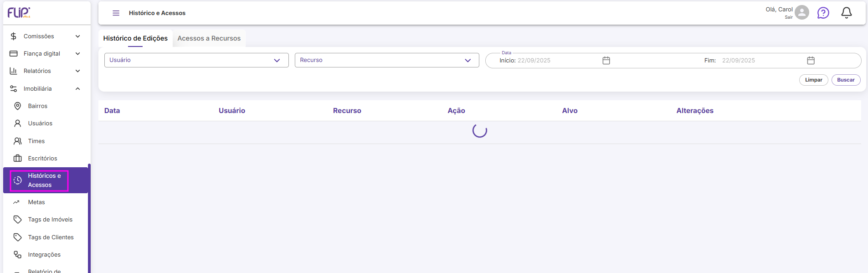The image size is (868, 273).
Task: Click the Comissões label
Action: coord(39,36)
